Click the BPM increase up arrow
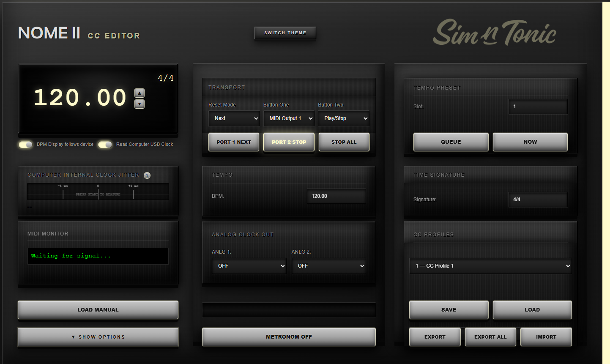610x364 pixels. tap(140, 93)
